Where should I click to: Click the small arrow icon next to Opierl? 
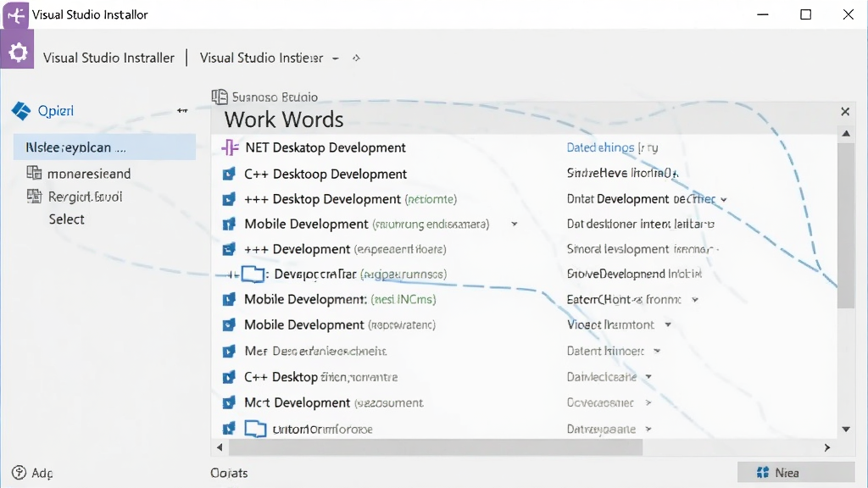(x=182, y=111)
